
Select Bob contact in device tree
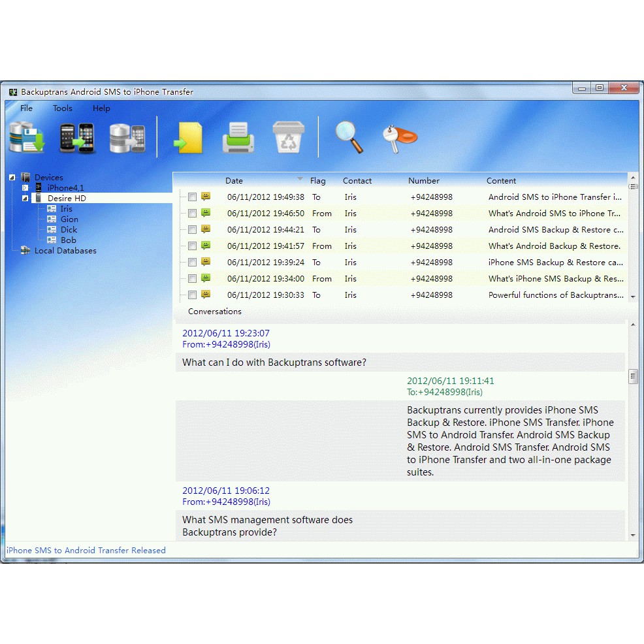(x=68, y=240)
